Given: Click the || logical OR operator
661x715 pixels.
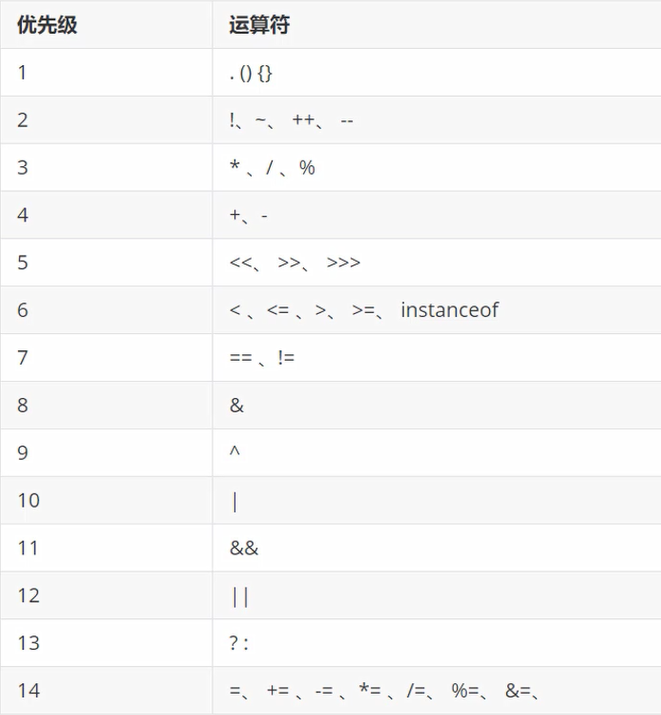Looking at the screenshot, I should 240,597.
